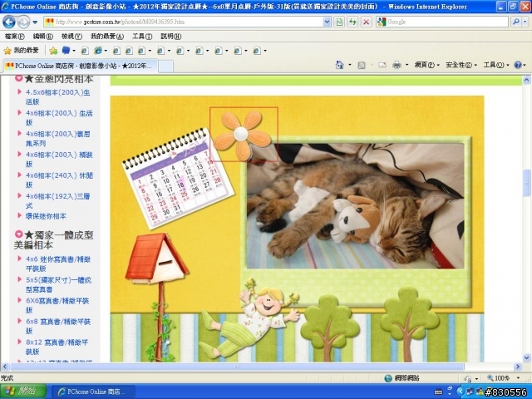
Task: Open the 檢視(V) menu
Action: point(71,37)
